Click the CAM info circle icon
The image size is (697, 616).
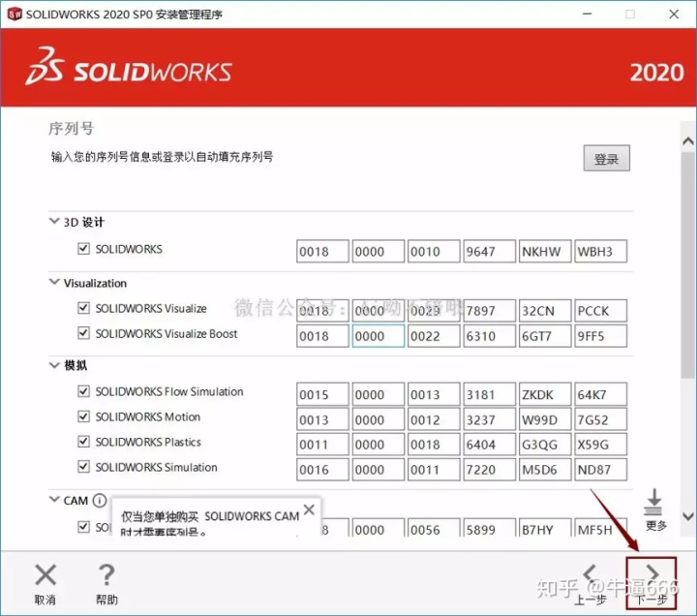point(100,501)
